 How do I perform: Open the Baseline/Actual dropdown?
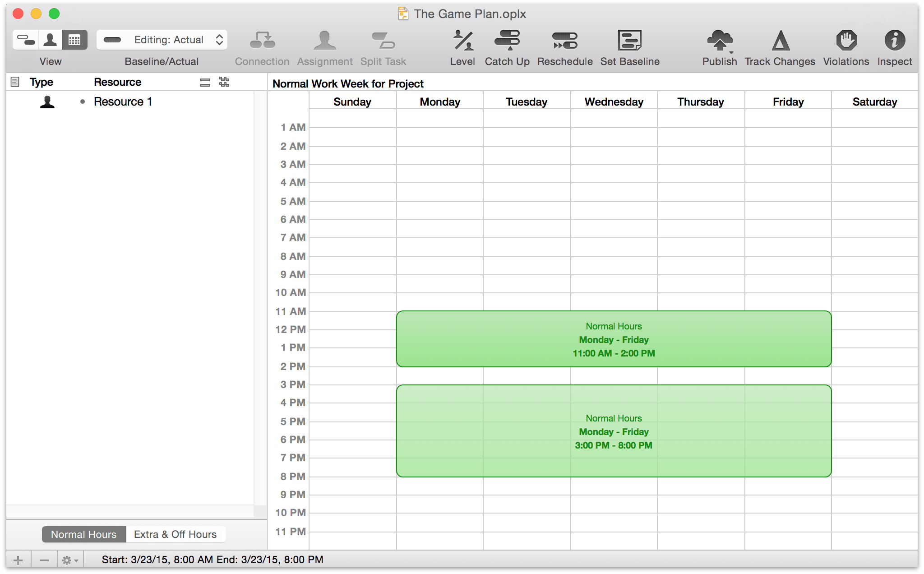click(x=162, y=41)
